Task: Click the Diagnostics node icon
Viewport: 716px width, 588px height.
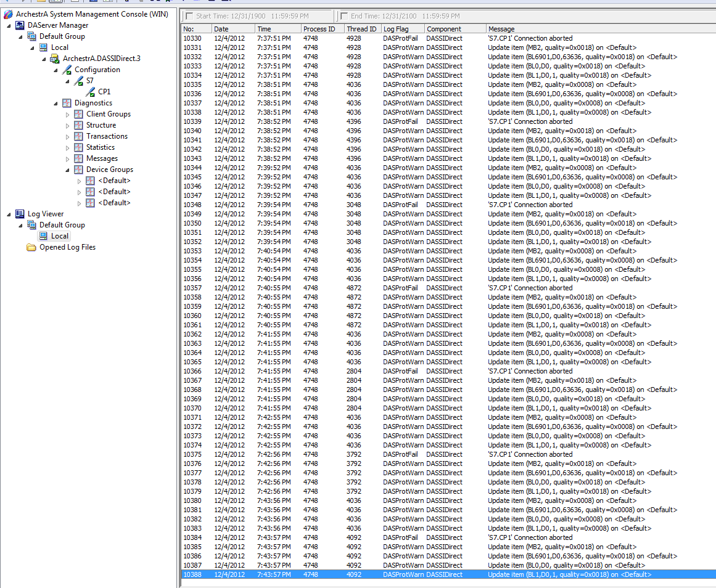Action: pos(67,103)
